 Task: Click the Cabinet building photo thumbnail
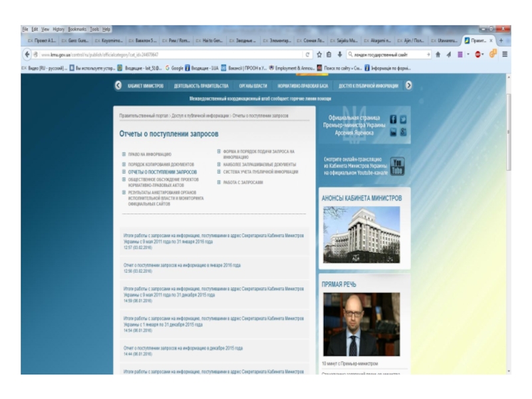point(362,235)
